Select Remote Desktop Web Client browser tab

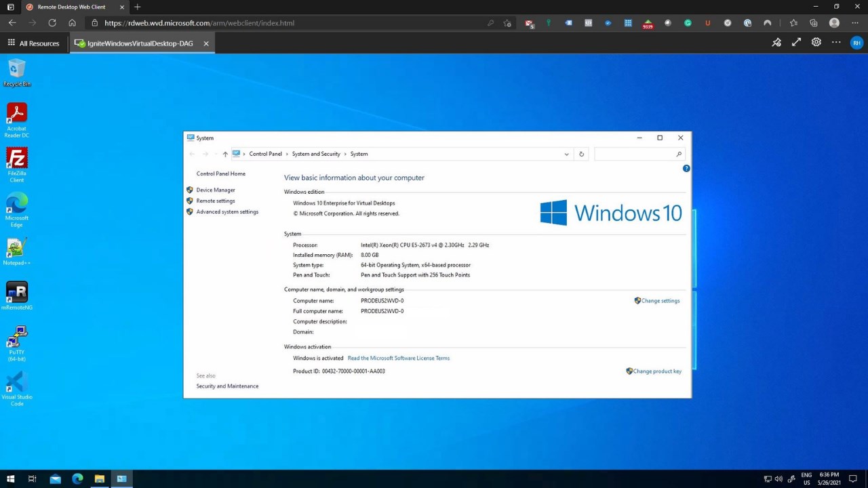[75, 7]
